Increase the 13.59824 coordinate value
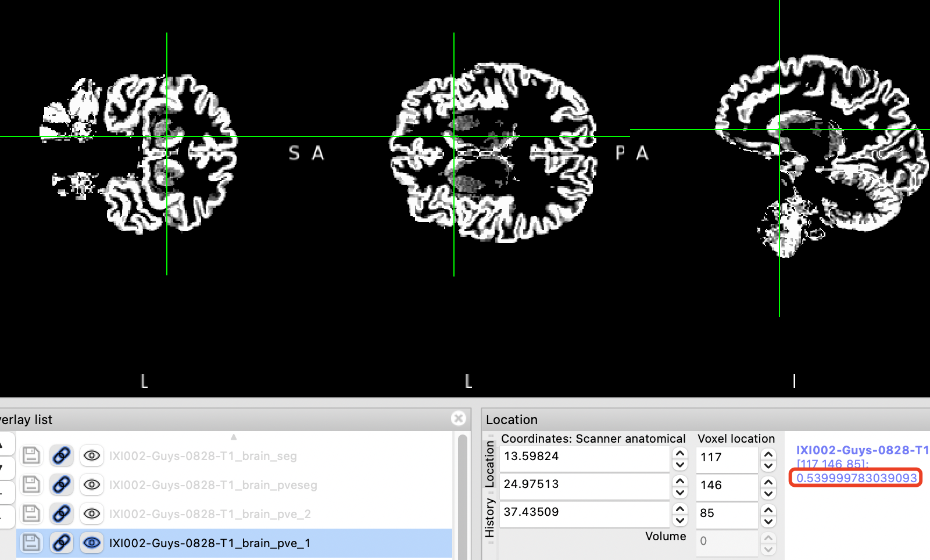The width and height of the screenshot is (930, 560). coord(680,453)
